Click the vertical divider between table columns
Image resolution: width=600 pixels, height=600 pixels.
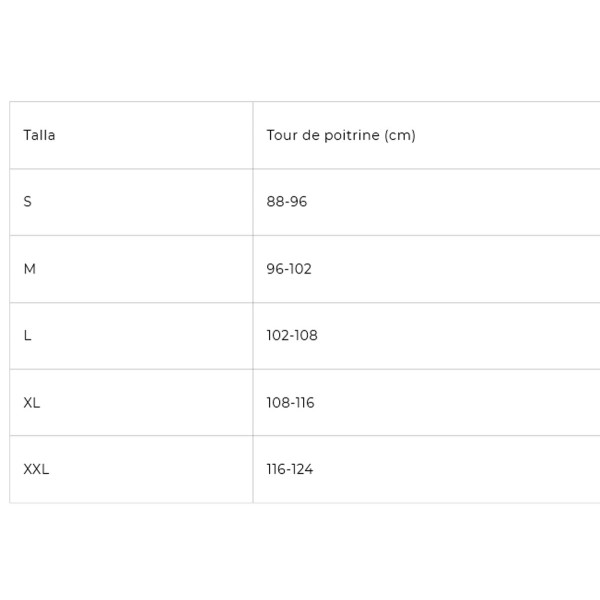[253, 300]
